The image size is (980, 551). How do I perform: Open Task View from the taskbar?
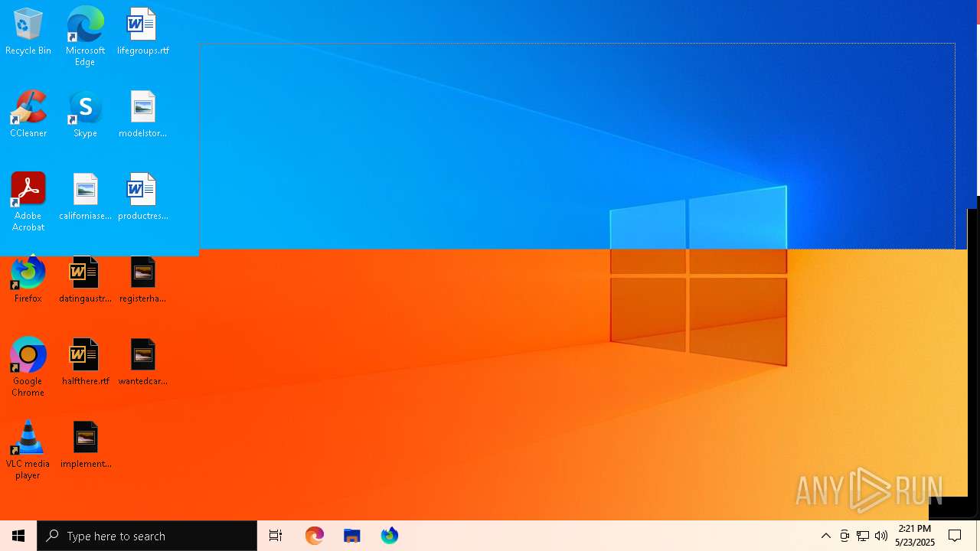point(276,536)
